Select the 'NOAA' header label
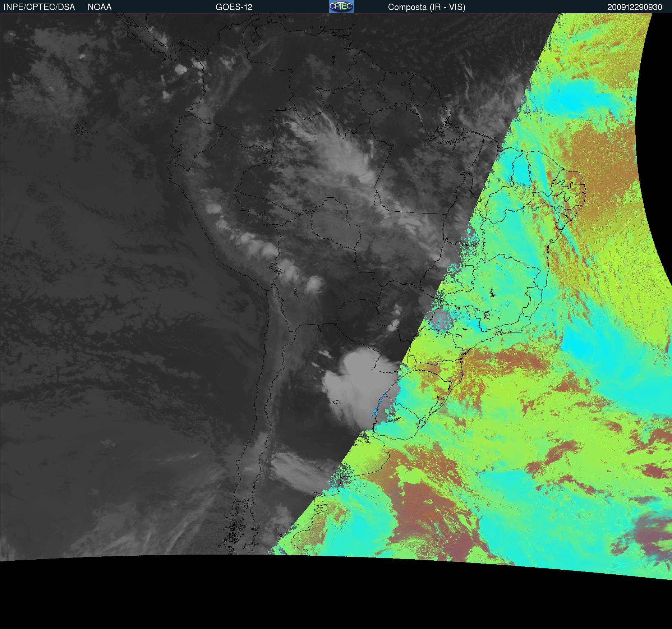This screenshot has width=672, height=629. (x=100, y=7)
